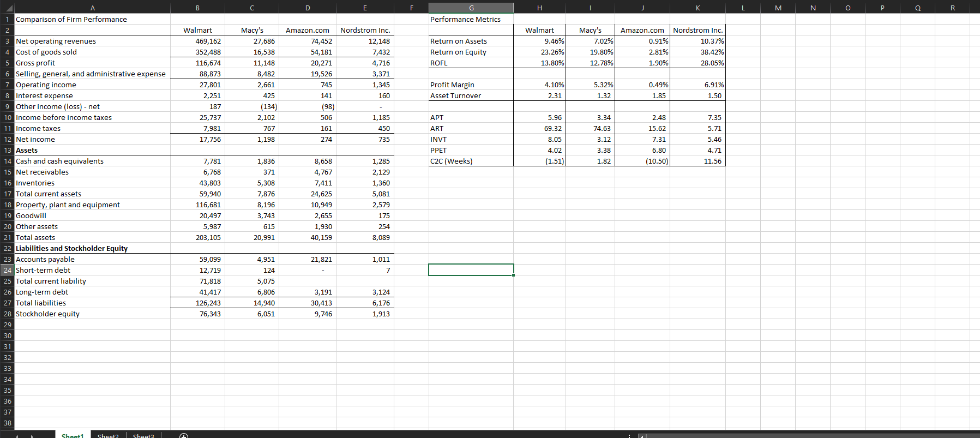
Task: Click the 'Liabilities and Stockholder Equity' heading
Action: (92, 248)
